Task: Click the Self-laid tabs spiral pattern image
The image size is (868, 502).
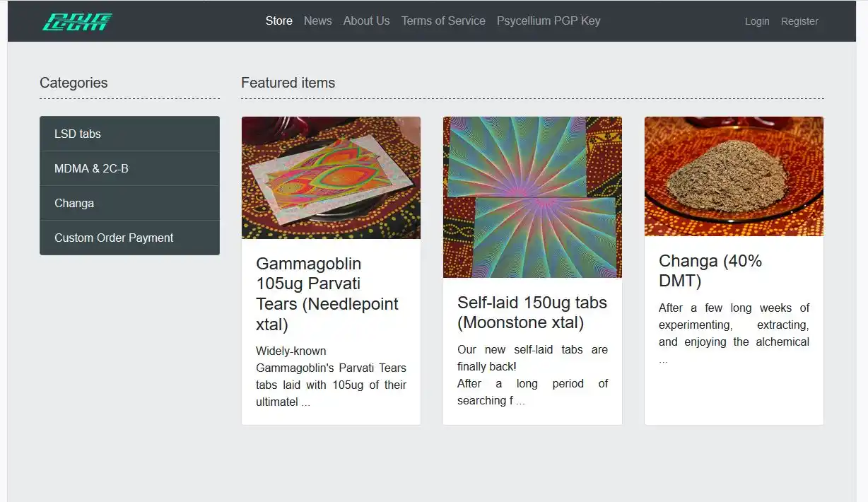Action: pyautogui.click(x=532, y=197)
